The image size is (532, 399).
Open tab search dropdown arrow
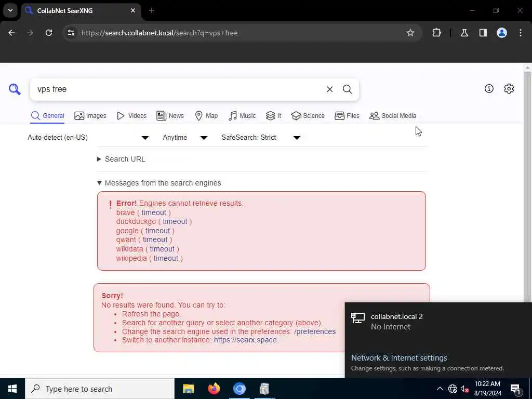[10, 10]
